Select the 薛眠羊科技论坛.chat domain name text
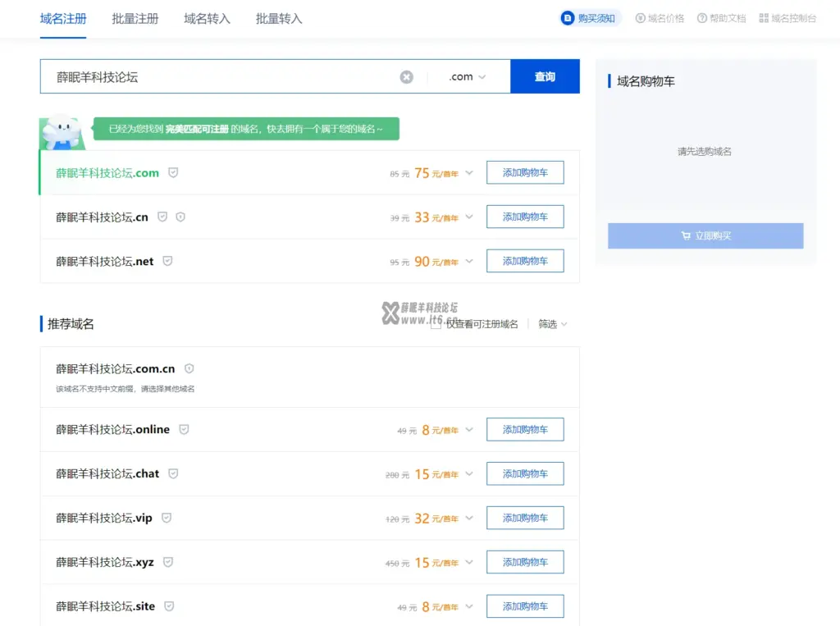Screen dimensions: 840x626 (x=107, y=473)
